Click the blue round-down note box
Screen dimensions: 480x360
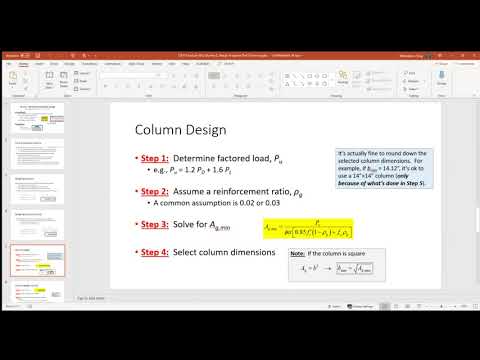tap(384, 168)
